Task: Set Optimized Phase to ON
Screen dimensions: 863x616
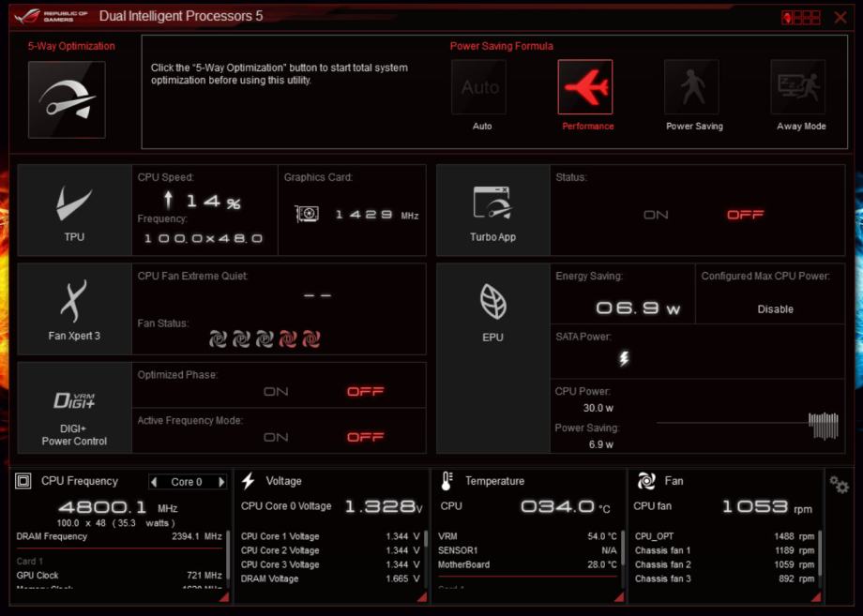Action: coord(276,392)
